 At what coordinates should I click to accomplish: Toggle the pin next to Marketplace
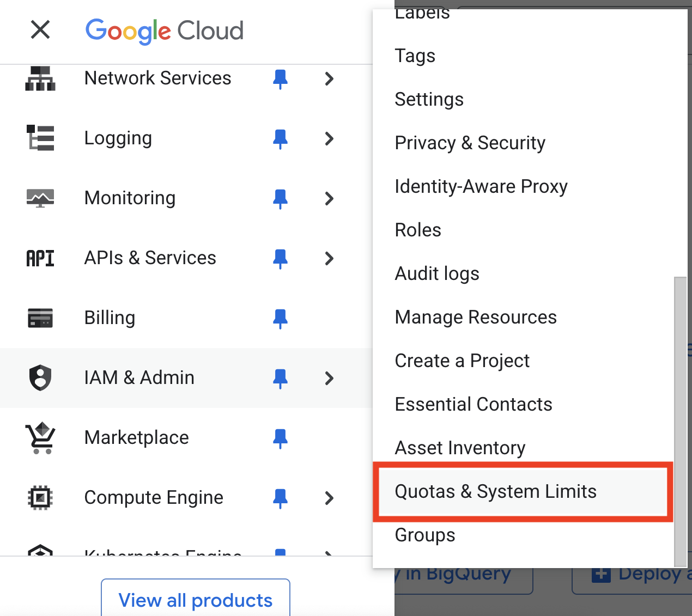(280, 438)
